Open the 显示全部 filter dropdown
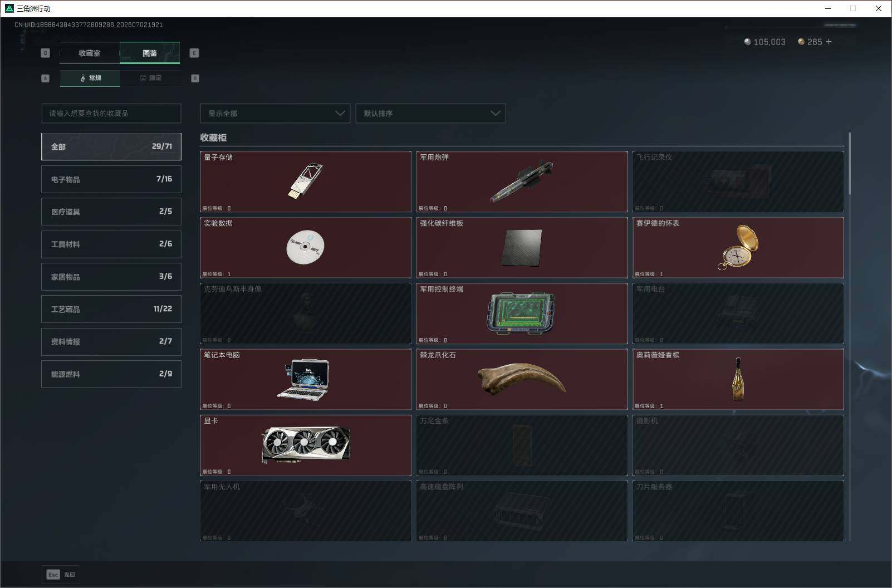Viewport: 892px width, 588px height. [275, 113]
